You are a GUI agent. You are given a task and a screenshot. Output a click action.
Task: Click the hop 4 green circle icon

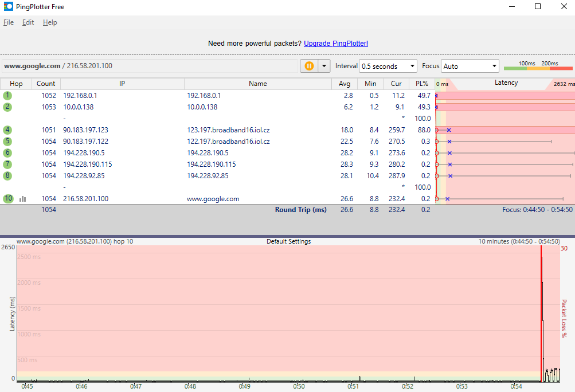click(7, 130)
